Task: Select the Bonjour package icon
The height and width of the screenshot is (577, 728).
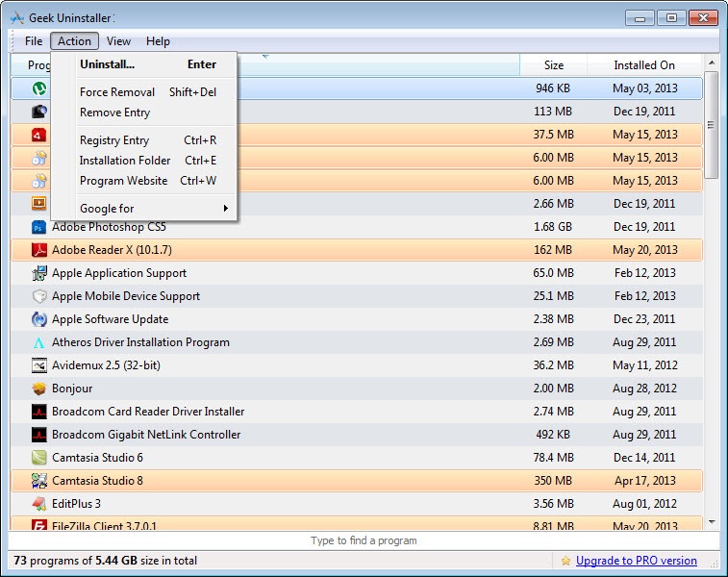Action: [38, 389]
